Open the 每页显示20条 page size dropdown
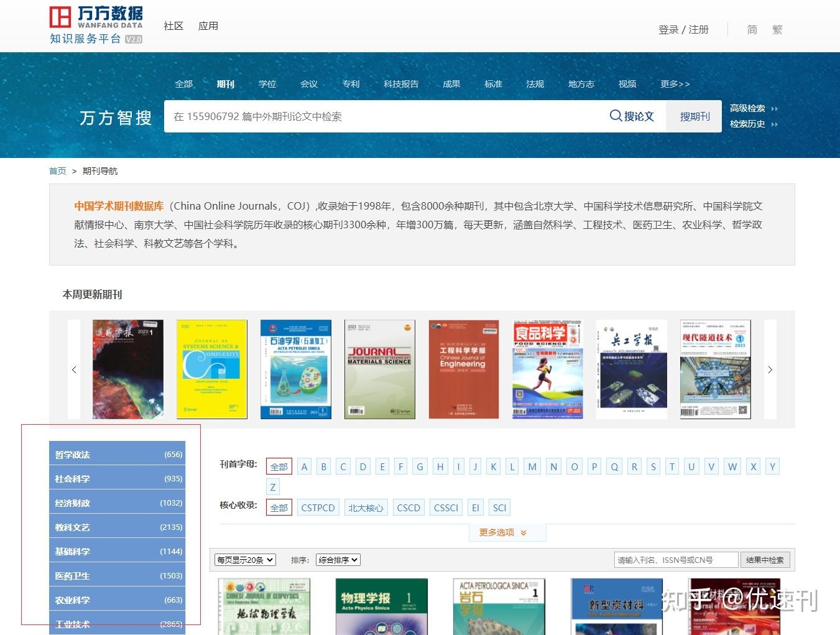This screenshot has width=840, height=635. click(x=245, y=559)
